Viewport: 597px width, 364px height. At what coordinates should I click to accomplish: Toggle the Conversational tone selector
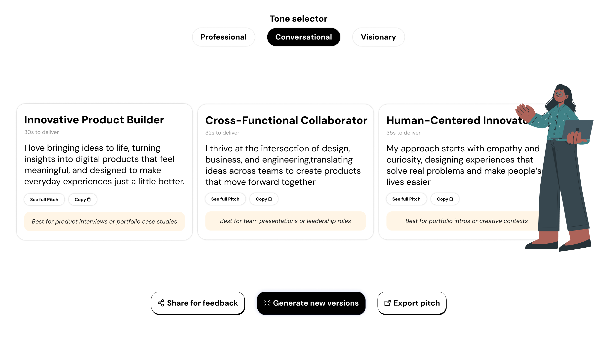[x=303, y=37]
